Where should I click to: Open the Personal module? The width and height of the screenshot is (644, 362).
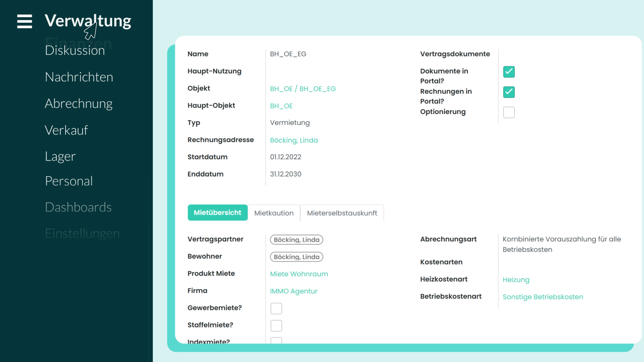(x=69, y=181)
